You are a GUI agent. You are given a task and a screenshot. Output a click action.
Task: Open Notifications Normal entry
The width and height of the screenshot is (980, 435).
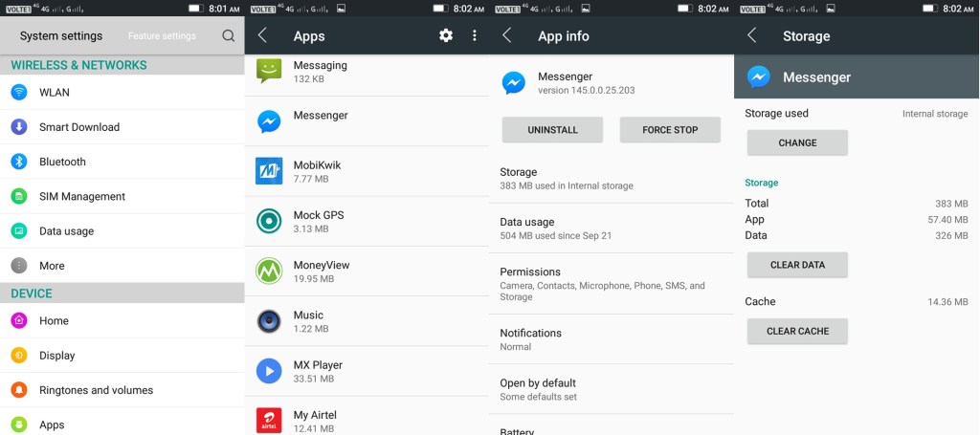[612, 339]
